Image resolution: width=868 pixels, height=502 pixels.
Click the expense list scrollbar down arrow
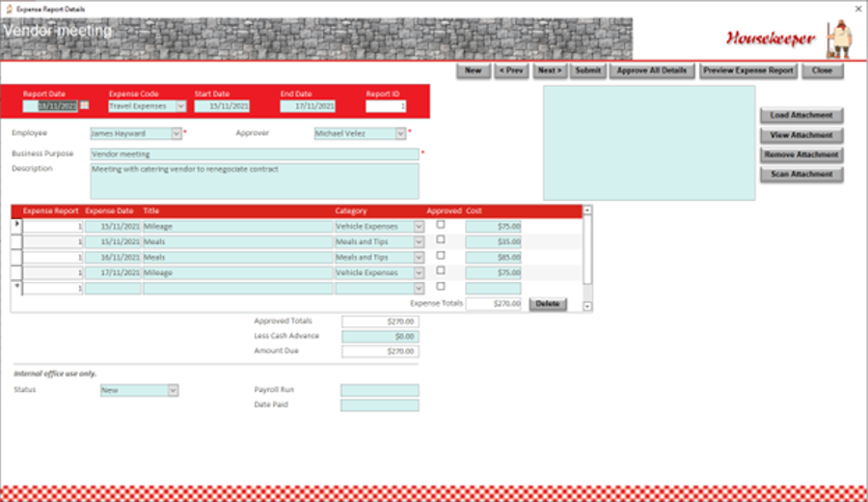click(x=587, y=306)
